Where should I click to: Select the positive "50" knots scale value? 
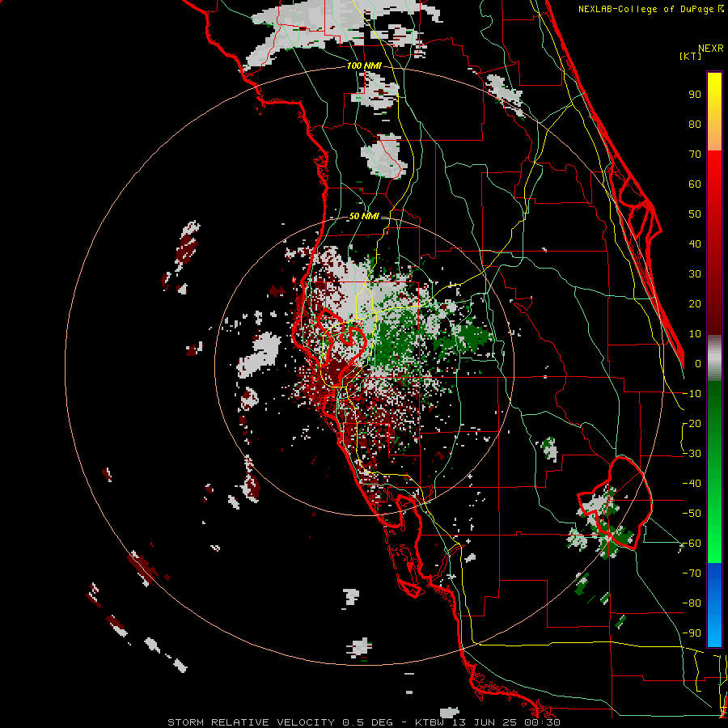pos(695,214)
